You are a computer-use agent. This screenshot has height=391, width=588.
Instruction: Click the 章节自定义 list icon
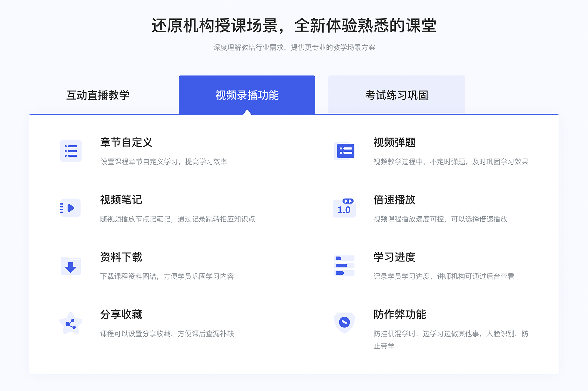pos(70,152)
